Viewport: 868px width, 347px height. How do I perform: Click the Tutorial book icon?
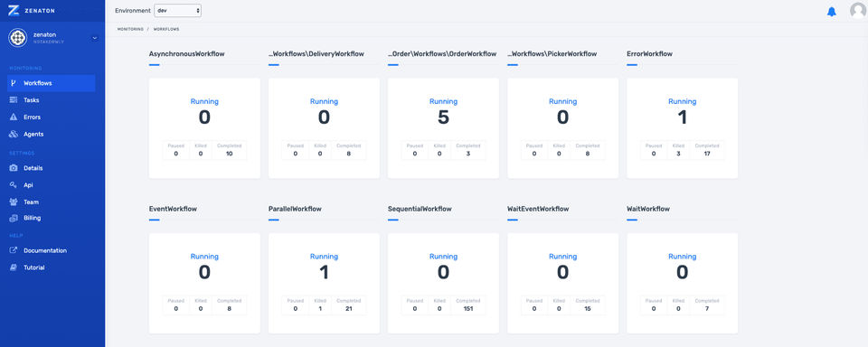tap(14, 267)
